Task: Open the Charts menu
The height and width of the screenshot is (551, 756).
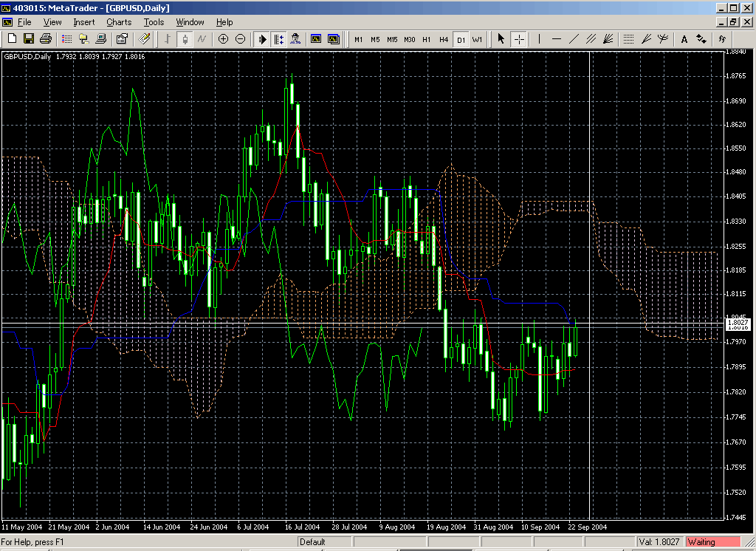Action: pyautogui.click(x=118, y=22)
